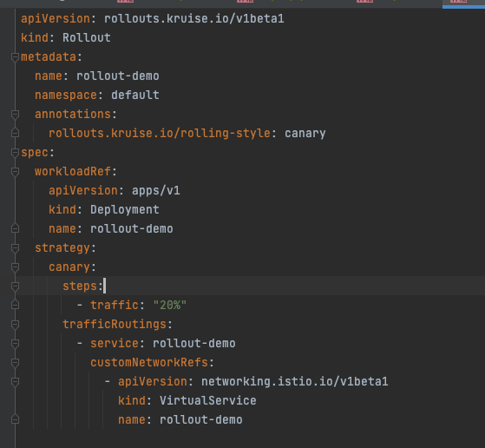Click the "20%" traffic string value
The width and height of the screenshot is (485, 448).
tap(170, 306)
